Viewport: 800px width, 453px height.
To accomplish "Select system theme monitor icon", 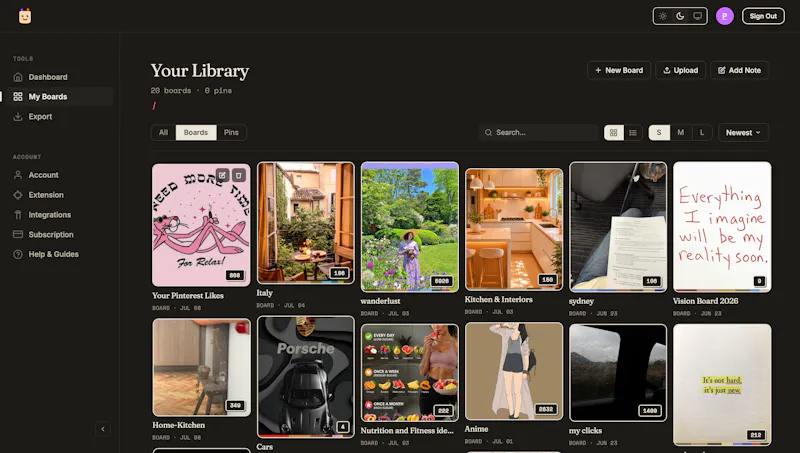I will (x=697, y=16).
